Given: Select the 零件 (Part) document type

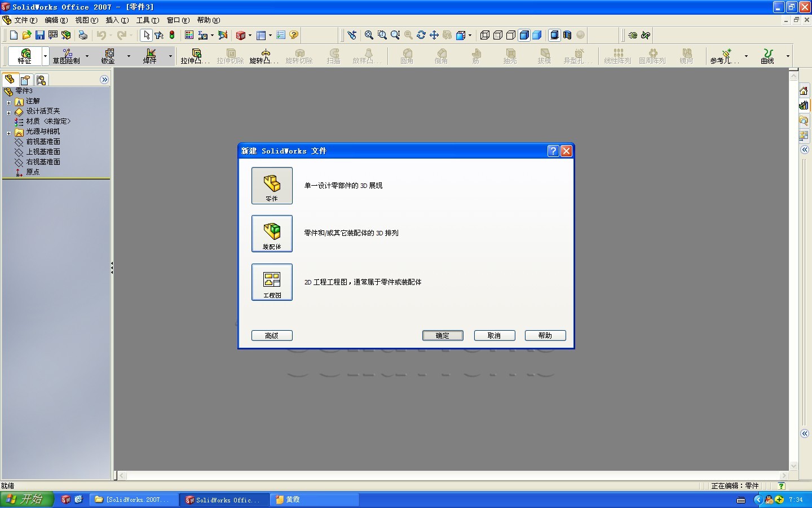Looking at the screenshot, I should [272, 186].
